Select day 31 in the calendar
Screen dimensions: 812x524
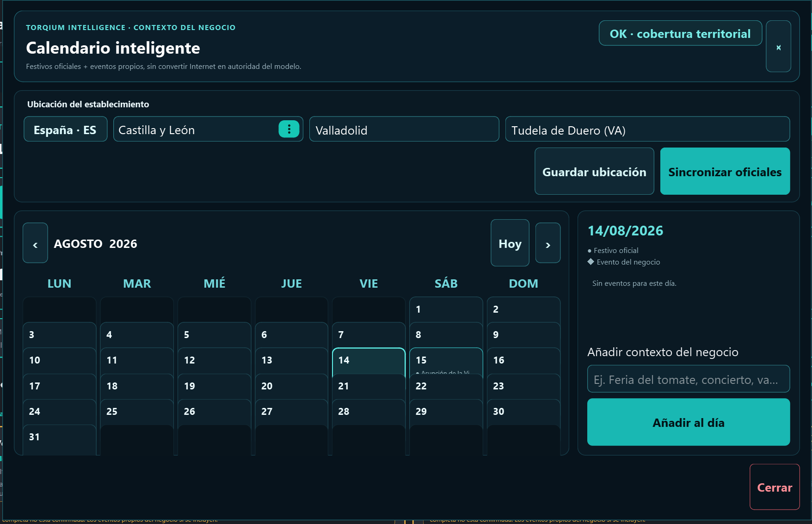(x=60, y=439)
